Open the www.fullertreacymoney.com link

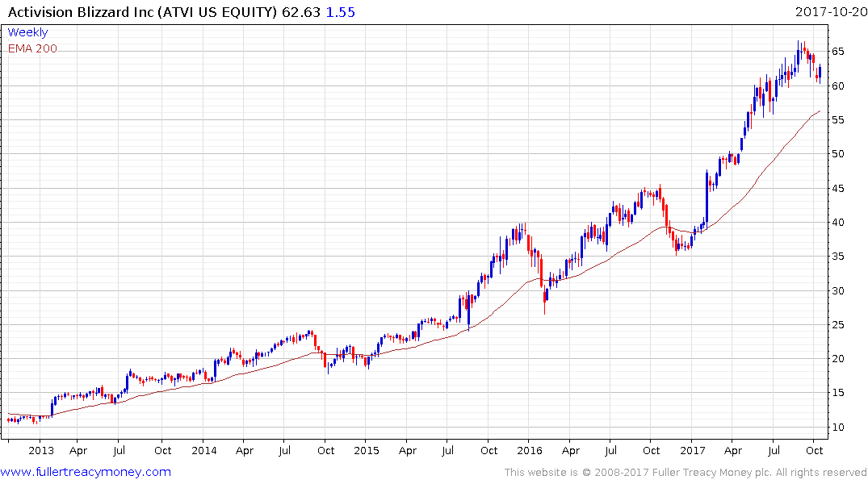[x=86, y=472]
